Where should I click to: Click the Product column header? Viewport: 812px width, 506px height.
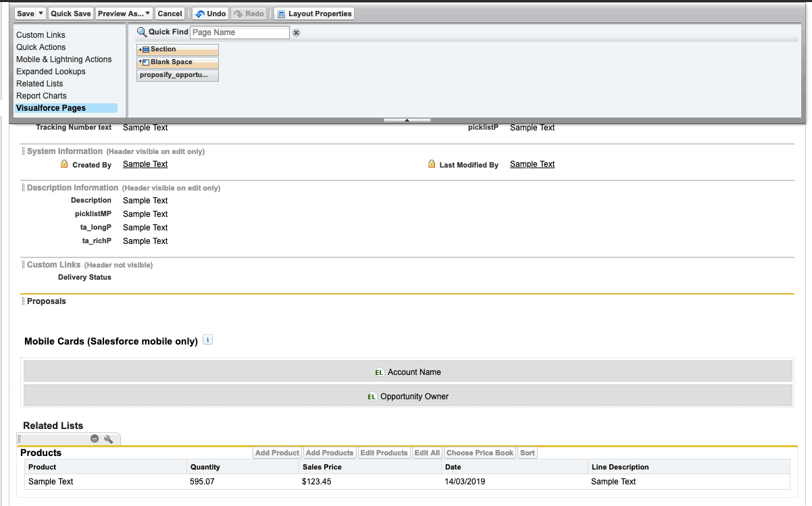[x=105, y=467]
